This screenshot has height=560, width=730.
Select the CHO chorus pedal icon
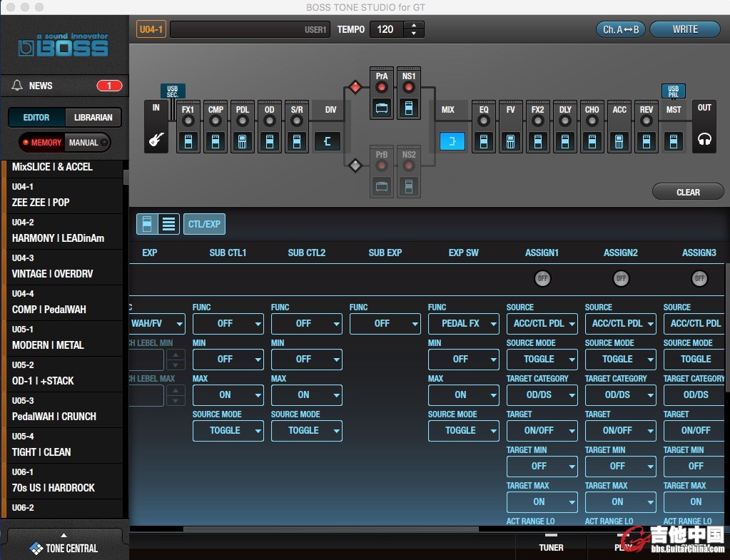click(592, 141)
